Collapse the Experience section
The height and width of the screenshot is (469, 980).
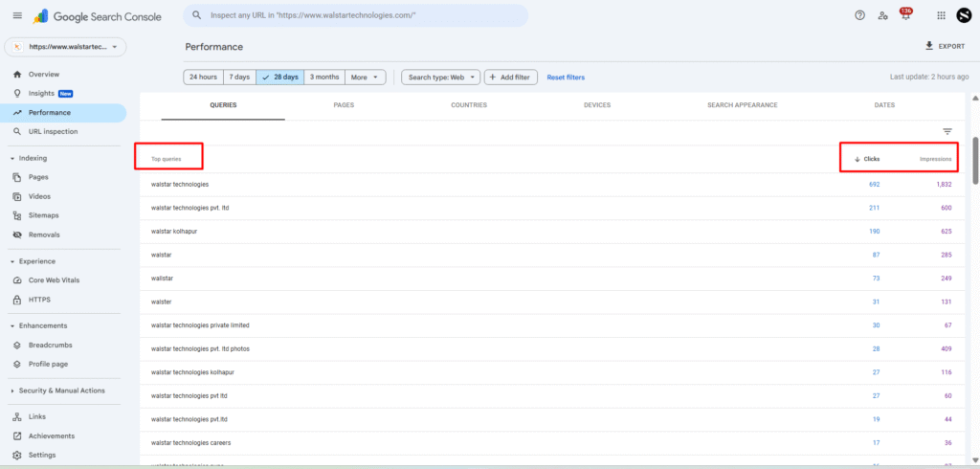pos(12,261)
